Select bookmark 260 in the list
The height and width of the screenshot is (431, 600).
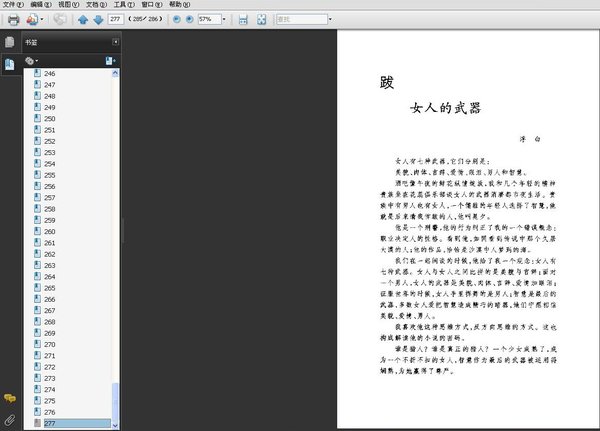[50, 232]
